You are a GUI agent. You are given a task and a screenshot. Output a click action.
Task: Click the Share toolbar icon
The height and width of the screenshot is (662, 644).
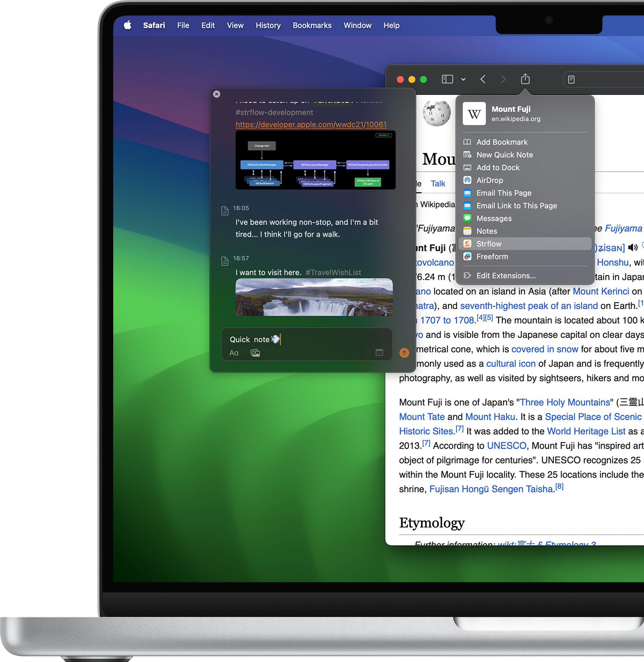click(526, 79)
